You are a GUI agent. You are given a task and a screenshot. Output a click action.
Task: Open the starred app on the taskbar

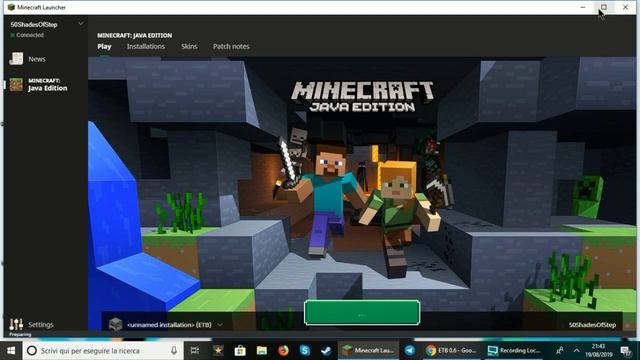coord(218,351)
